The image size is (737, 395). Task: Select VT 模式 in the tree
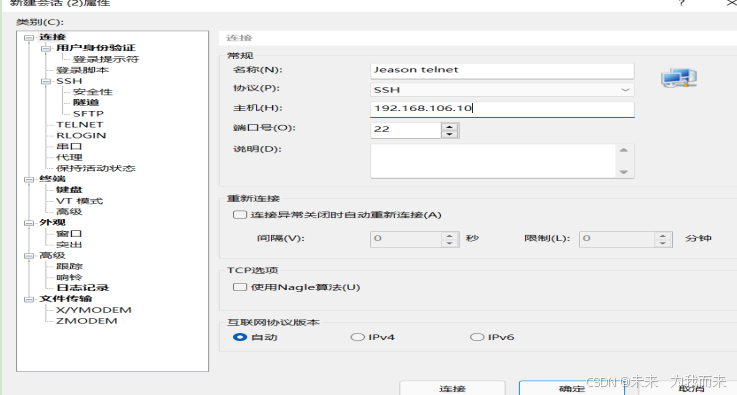(79, 201)
